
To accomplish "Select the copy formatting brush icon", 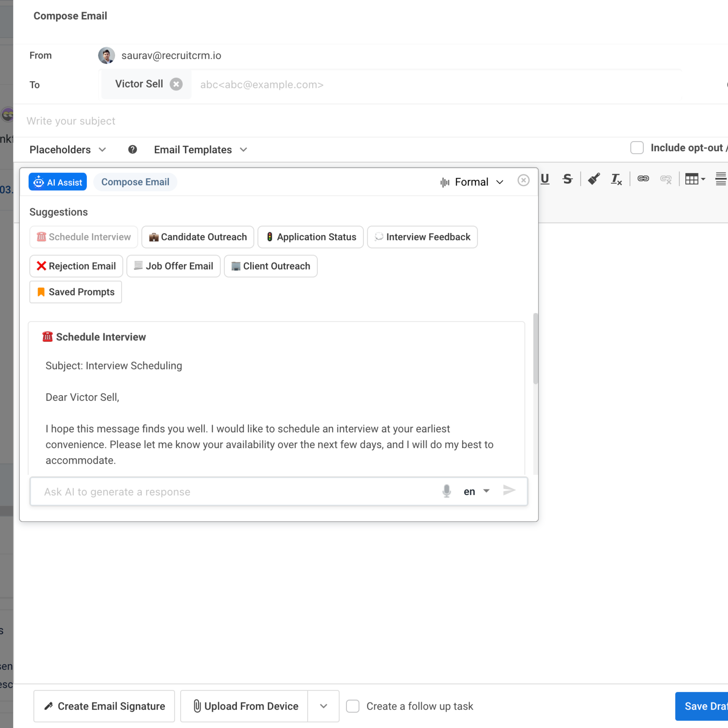I will pyautogui.click(x=594, y=179).
